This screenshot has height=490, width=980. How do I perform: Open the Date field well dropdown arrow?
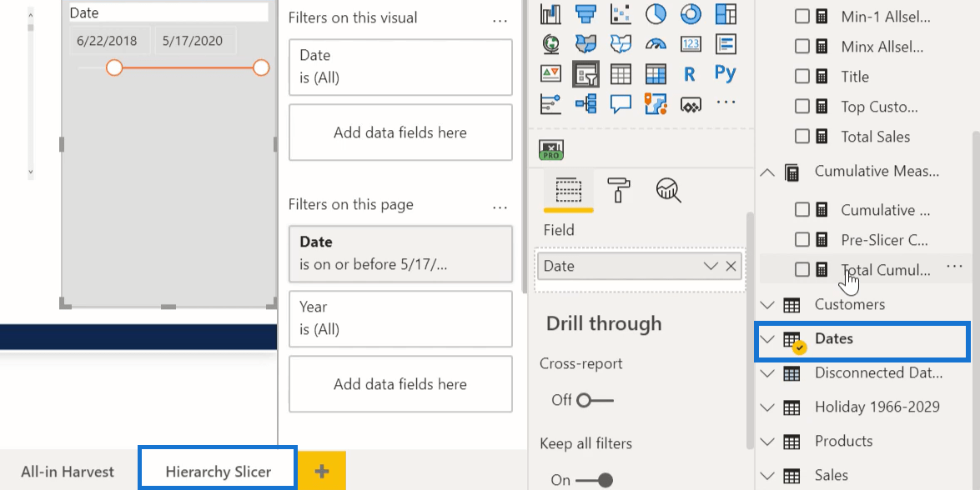point(711,266)
